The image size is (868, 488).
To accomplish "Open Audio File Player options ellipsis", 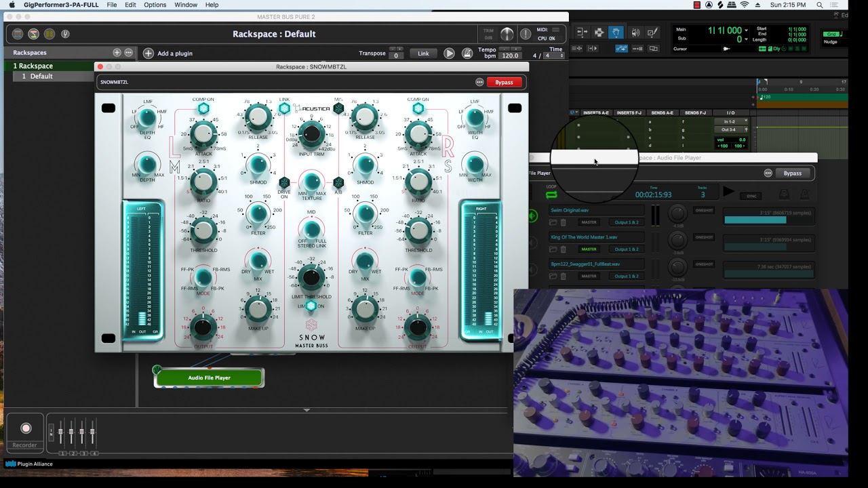I will point(768,173).
